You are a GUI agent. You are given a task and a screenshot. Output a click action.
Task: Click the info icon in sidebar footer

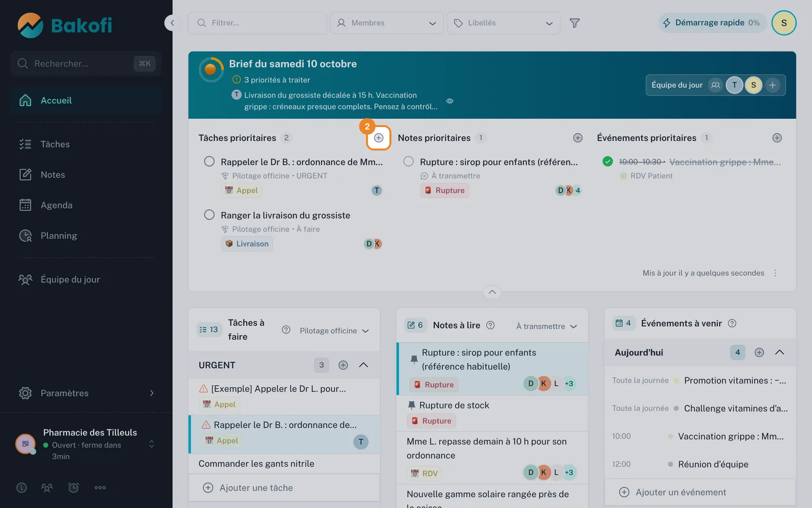pyautogui.click(x=21, y=488)
